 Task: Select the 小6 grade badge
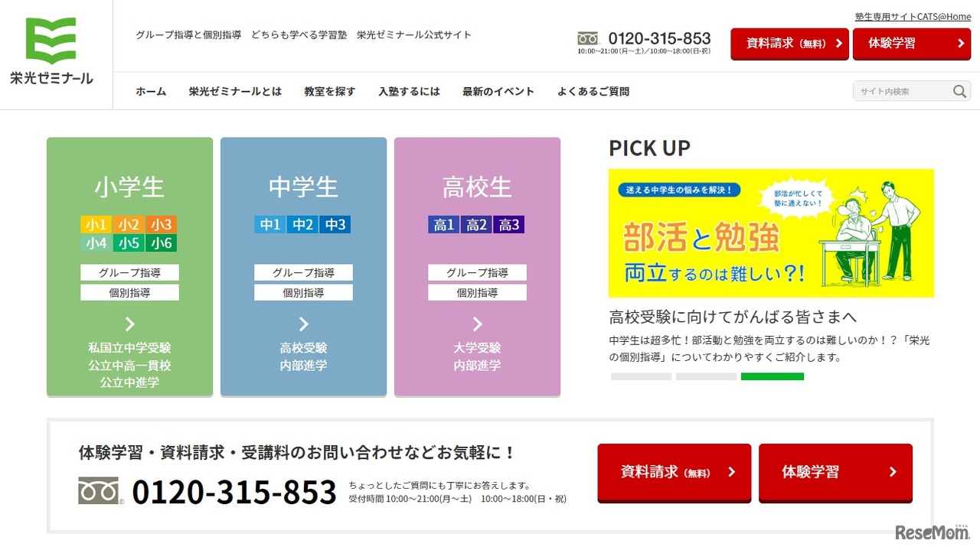162,243
